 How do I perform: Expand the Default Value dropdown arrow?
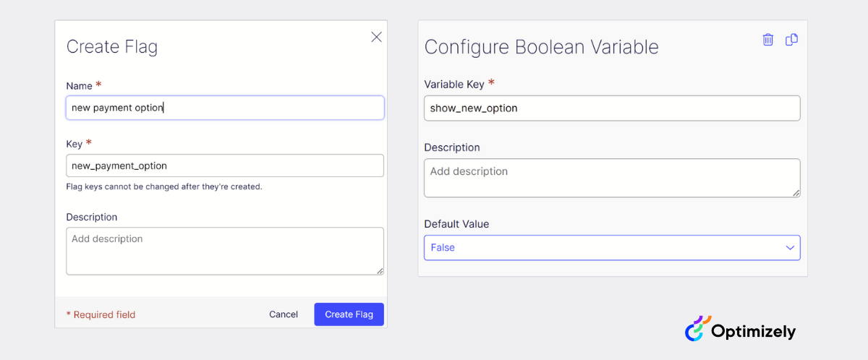pyautogui.click(x=790, y=248)
